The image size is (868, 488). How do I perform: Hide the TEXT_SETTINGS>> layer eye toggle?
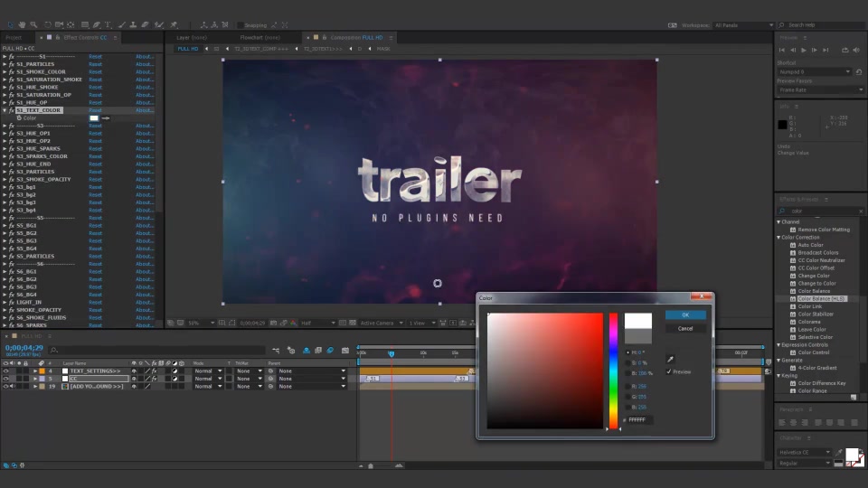tap(5, 371)
